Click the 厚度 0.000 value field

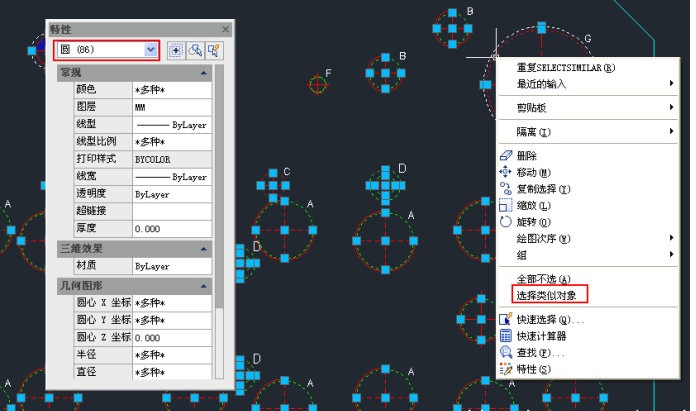coord(172,229)
